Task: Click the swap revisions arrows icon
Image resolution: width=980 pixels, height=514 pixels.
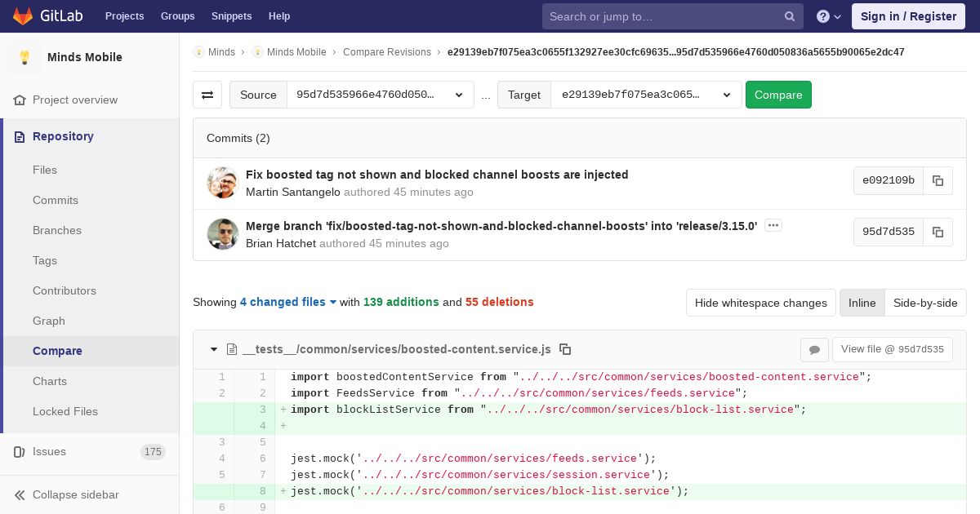Action: click(207, 95)
